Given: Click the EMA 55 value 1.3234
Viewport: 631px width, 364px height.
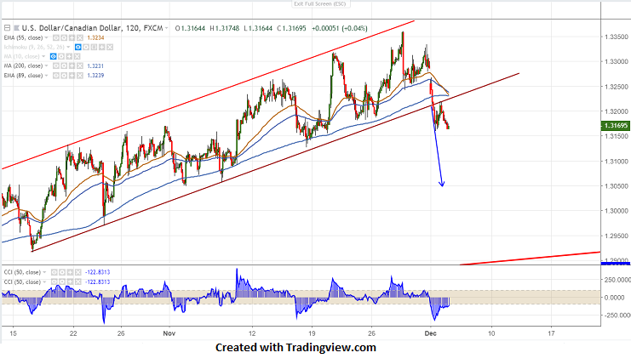Looking at the screenshot, I should 95,37.
